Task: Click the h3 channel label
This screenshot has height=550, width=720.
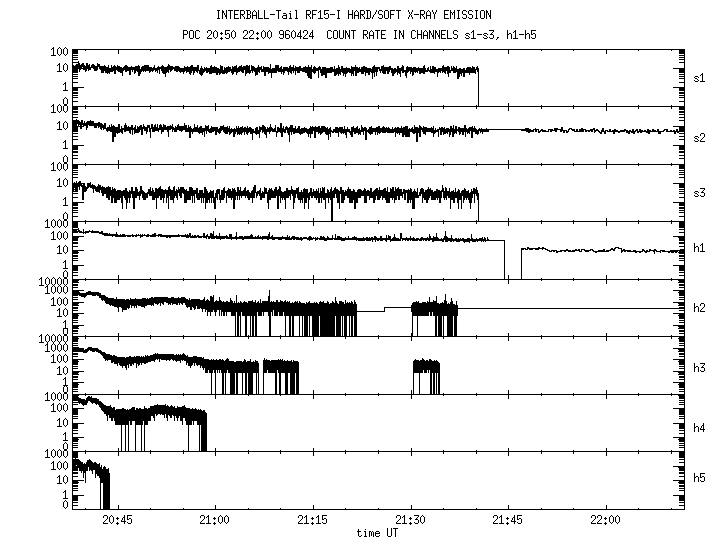Action: [700, 366]
